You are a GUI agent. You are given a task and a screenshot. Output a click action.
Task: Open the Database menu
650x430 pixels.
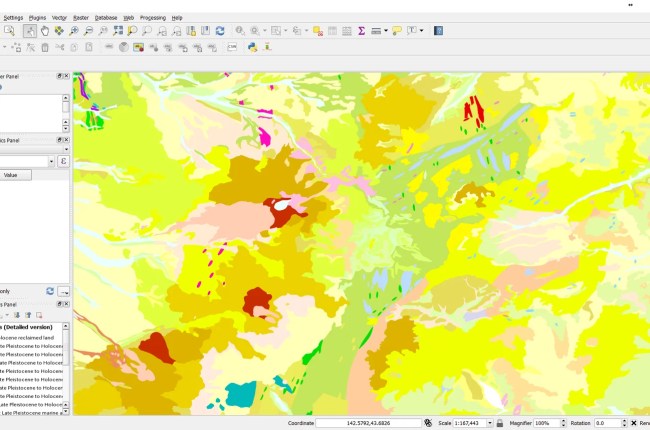click(x=106, y=18)
